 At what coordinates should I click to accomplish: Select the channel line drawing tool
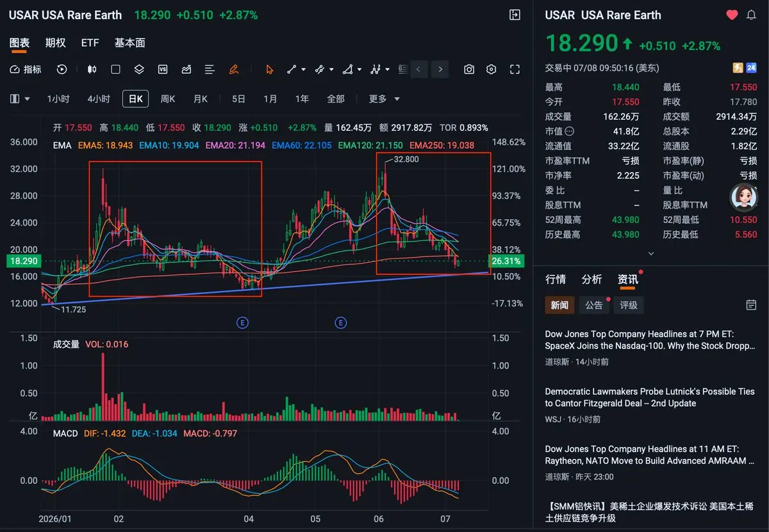tap(319, 69)
